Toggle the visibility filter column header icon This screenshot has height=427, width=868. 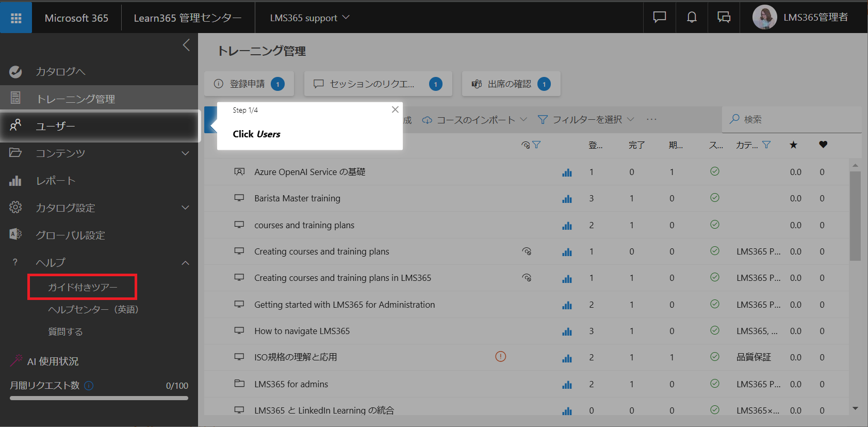click(531, 145)
